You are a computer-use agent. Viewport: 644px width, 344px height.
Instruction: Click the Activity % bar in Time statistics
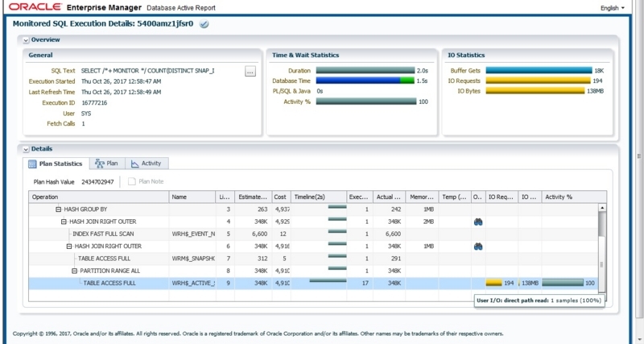point(366,102)
